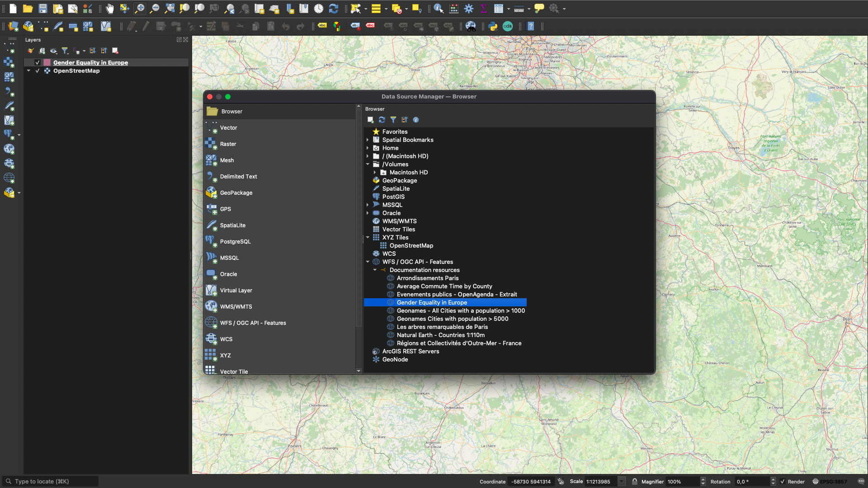The height and width of the screenshot is (488, 868).
Task: Open the PostgreSQL data source tab
Action: coord(235,242)
